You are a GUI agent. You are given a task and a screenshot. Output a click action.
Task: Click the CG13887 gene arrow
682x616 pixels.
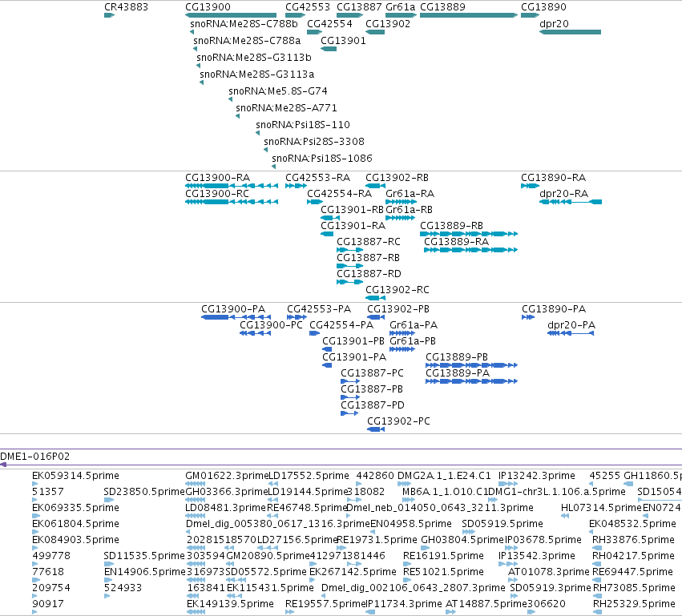click(x=350, y=15)
